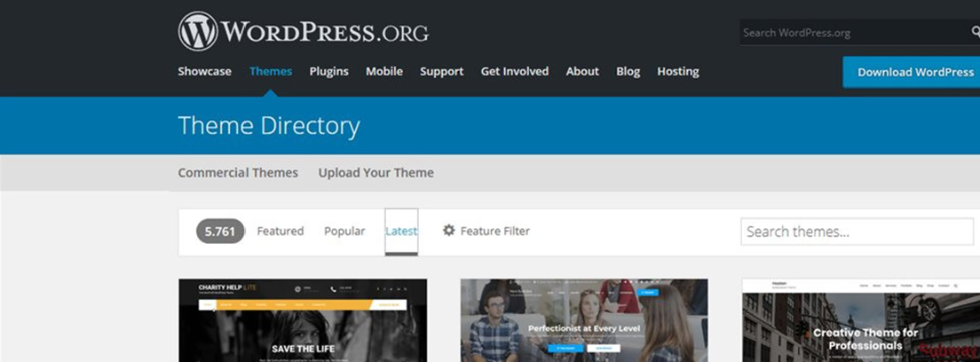Image resolution: width=980 pixels, height=362 pixels.
Task: Go to the Plugins page
Action: click(328, 71)
